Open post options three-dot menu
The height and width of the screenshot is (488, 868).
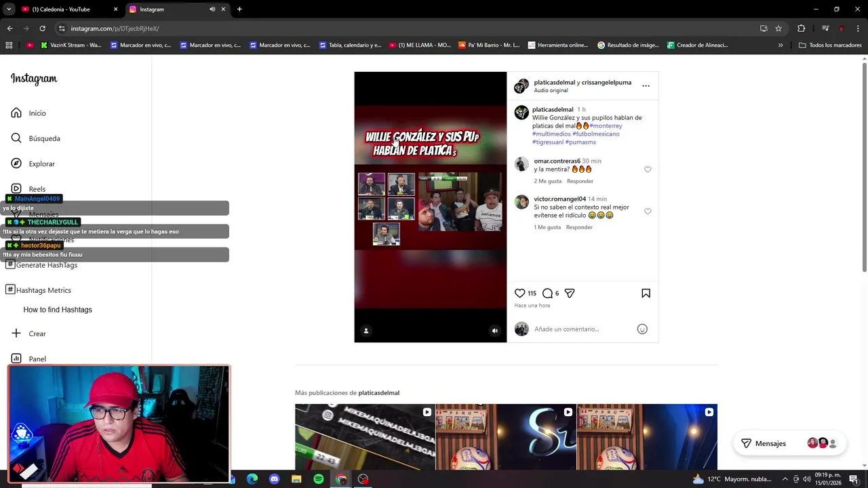pos(646,86)
